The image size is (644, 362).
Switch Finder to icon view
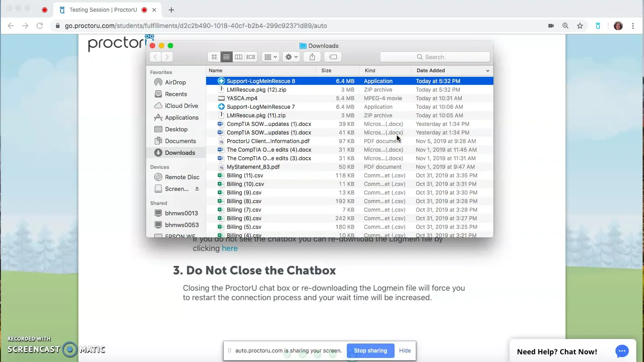pos(214,57)
